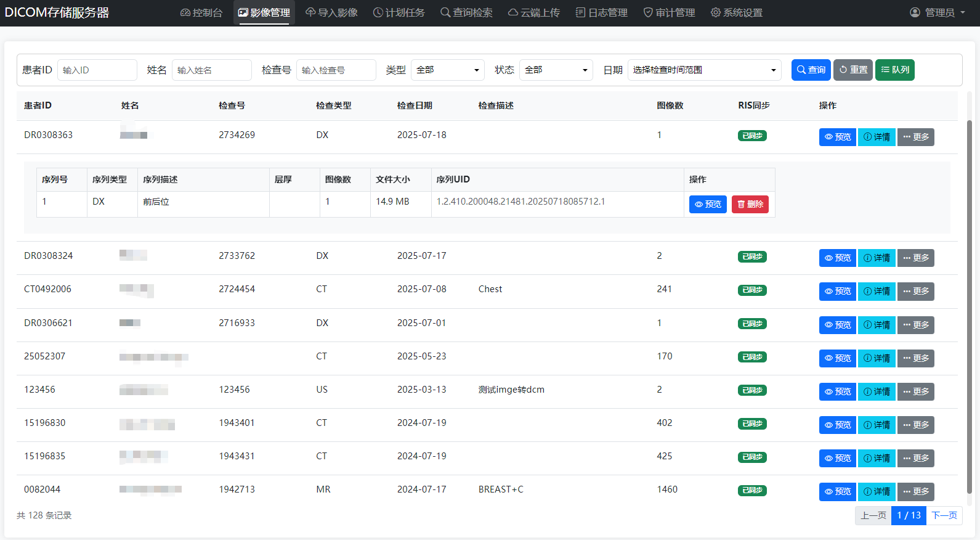This screenshot has height=540, width=980.
Task: Click 更多 for study 15196835
Action: click(915, 458)
